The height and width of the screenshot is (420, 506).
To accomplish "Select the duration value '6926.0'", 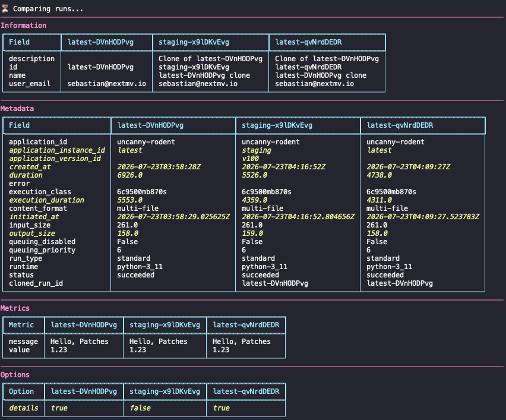I will 129,175.
